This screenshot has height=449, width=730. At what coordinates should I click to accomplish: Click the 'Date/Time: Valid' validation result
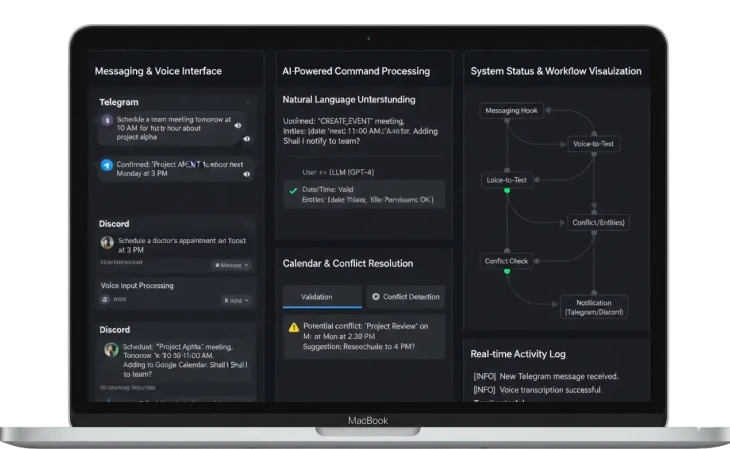coord(364,194)
